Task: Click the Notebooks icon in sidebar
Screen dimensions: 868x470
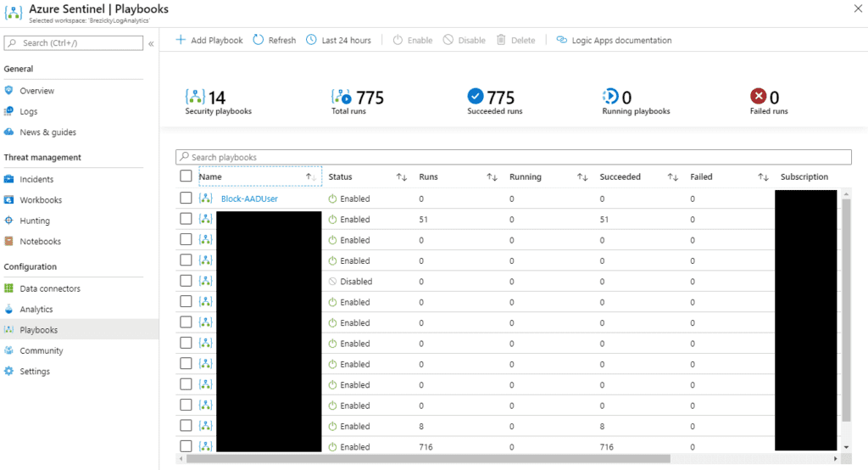Action: [8, 241]
